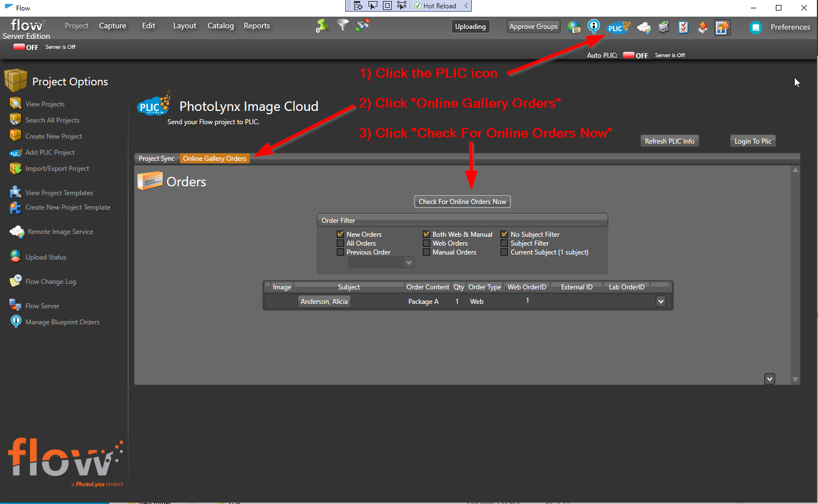Screen dimensions: 818x504
Task: Click the shopping cart toolbar icon
Action: 664,27
